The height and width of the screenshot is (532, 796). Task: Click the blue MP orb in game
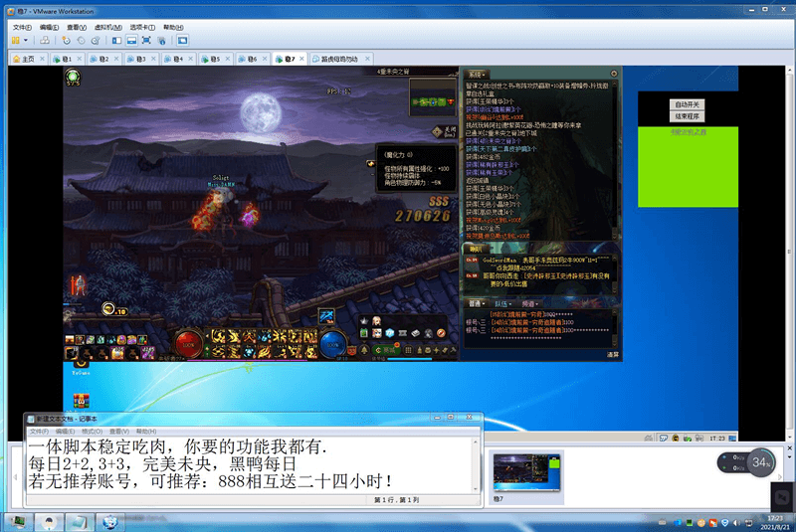(x=333, y=344)
